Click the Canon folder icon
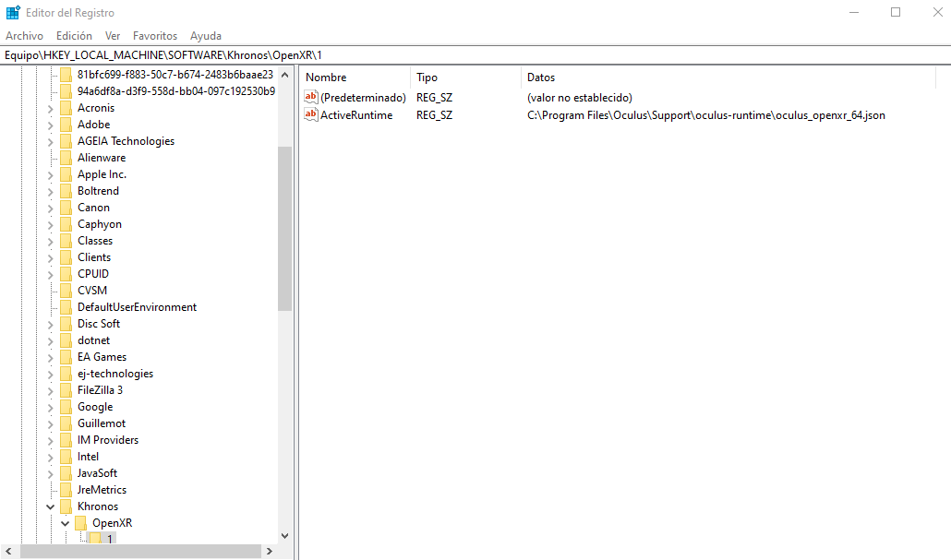Screen dimensions: 951x560 [x=66, y=208]
